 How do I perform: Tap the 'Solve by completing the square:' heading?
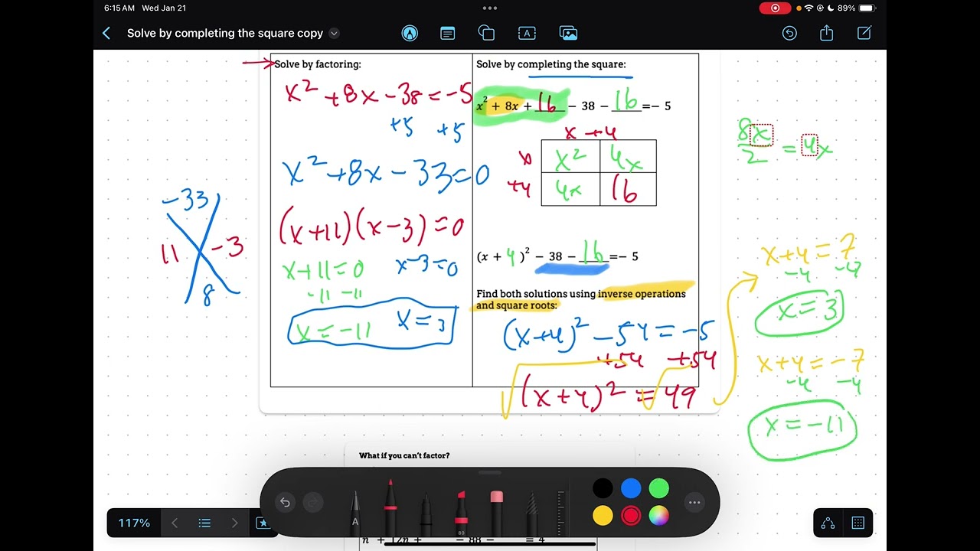550,64
